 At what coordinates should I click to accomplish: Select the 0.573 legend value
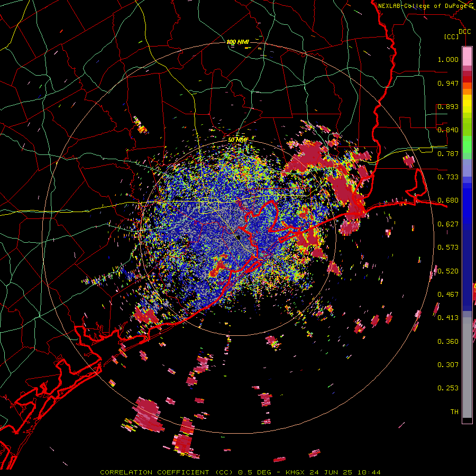[448, 248]
